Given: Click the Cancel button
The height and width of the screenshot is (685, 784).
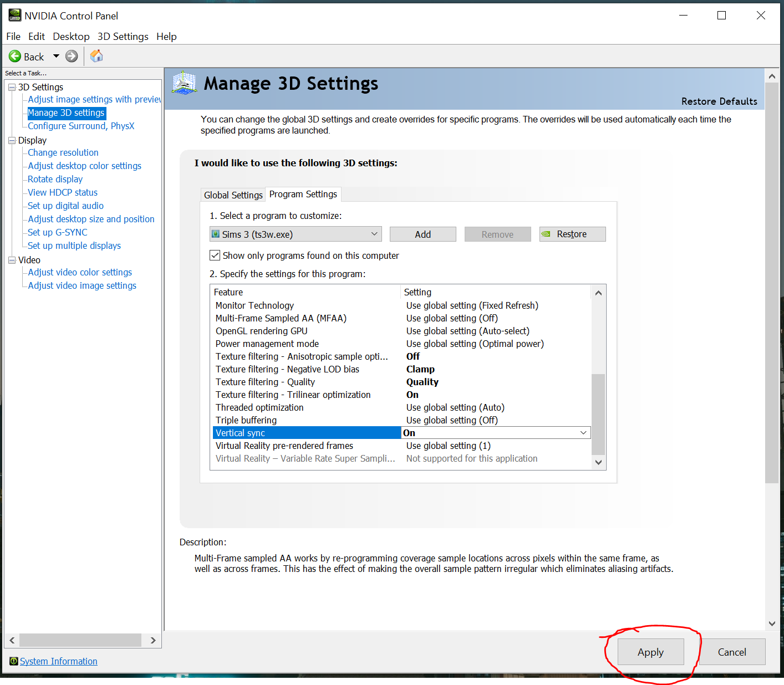Looking at the screenshot, I should click(x=732, y=652).
